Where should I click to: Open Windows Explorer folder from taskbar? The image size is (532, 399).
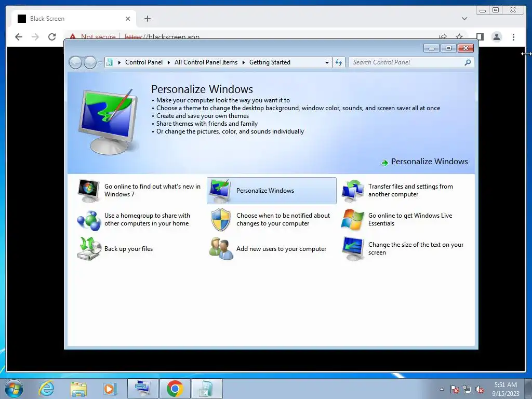click(x=78, y=389)
